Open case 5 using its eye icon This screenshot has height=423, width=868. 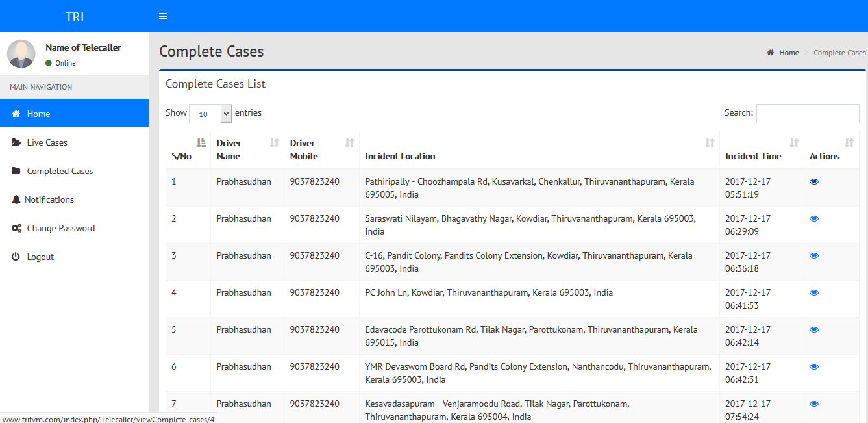814,330
